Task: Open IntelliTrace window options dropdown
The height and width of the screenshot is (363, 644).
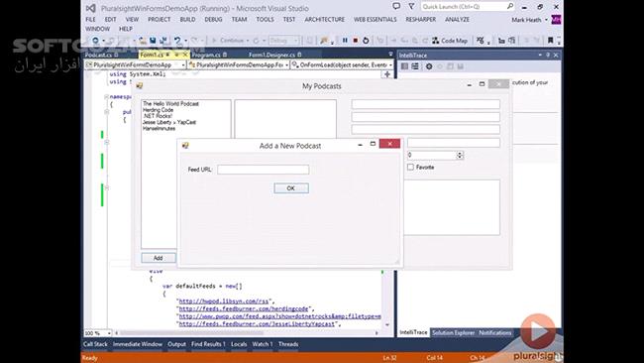Action: 540,55
